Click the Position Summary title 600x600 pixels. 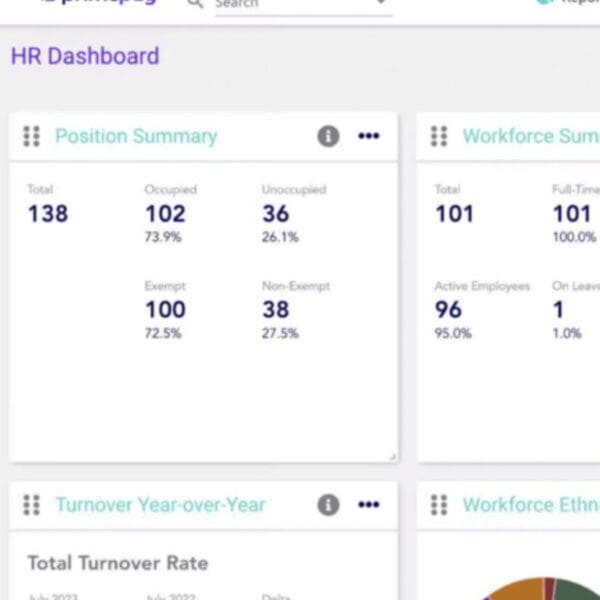click(x=136, y=136)
